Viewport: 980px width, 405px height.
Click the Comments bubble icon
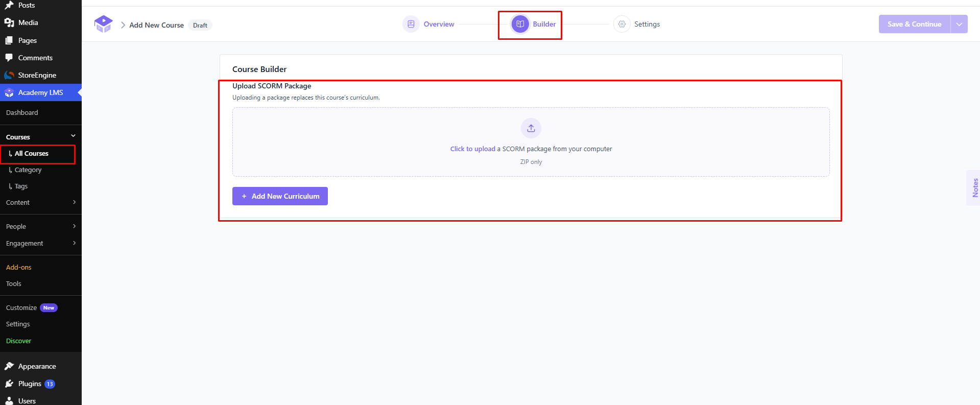(9, 58)
